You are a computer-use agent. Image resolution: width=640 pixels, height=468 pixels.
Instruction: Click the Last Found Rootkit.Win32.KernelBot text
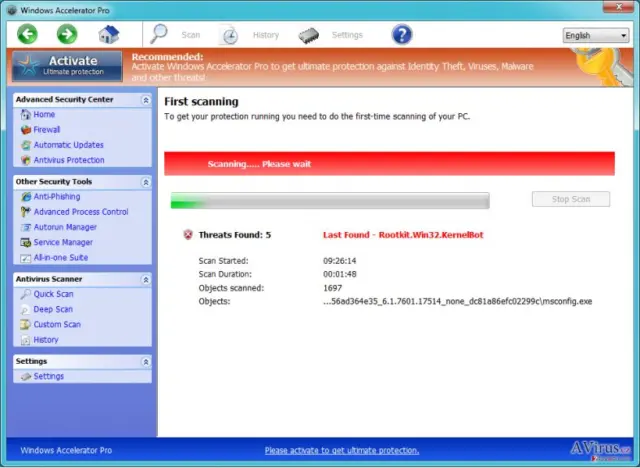point(403,235)
